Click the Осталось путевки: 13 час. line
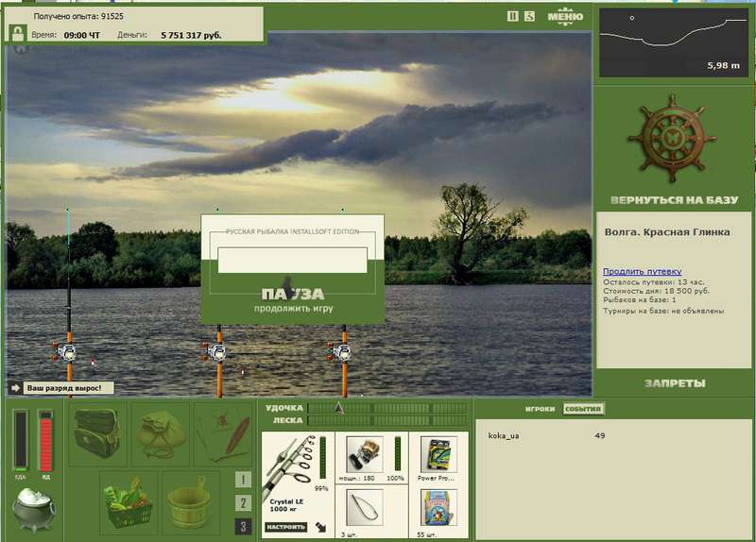The width and height of the screenshot is (756, 542). [653, 282]
